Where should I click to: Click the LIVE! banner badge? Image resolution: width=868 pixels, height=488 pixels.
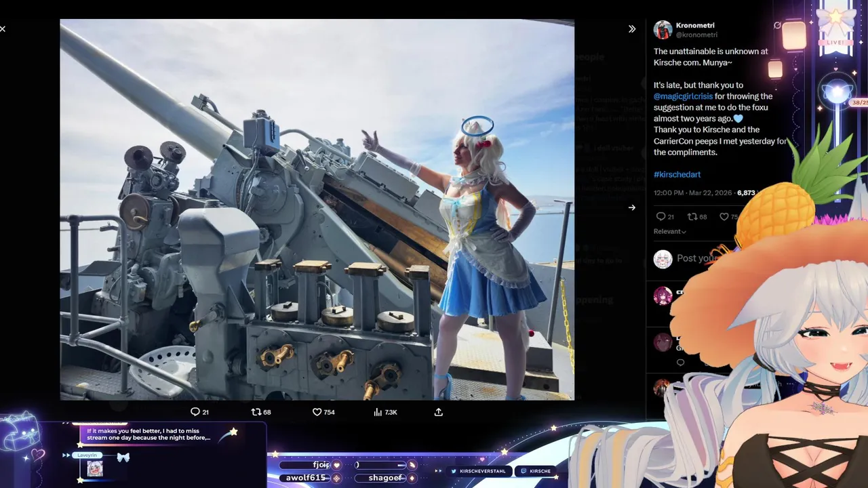[835, 42]
